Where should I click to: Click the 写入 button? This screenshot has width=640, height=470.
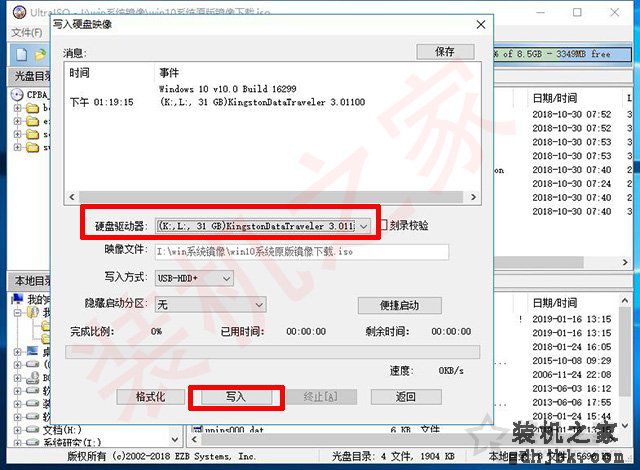pyautogui.click(x=236, y=397)
